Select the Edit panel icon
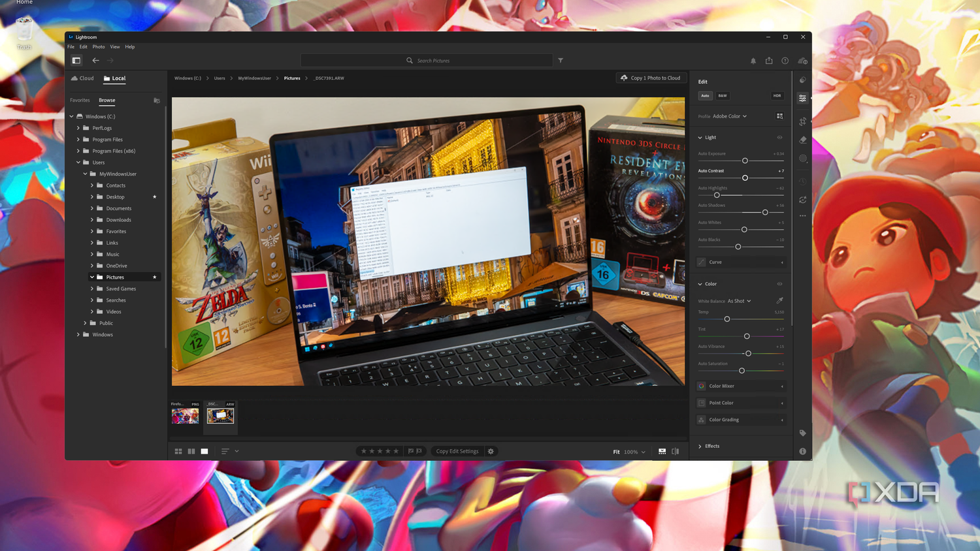This screenshot has height=551, width=980. pos(803,97)
